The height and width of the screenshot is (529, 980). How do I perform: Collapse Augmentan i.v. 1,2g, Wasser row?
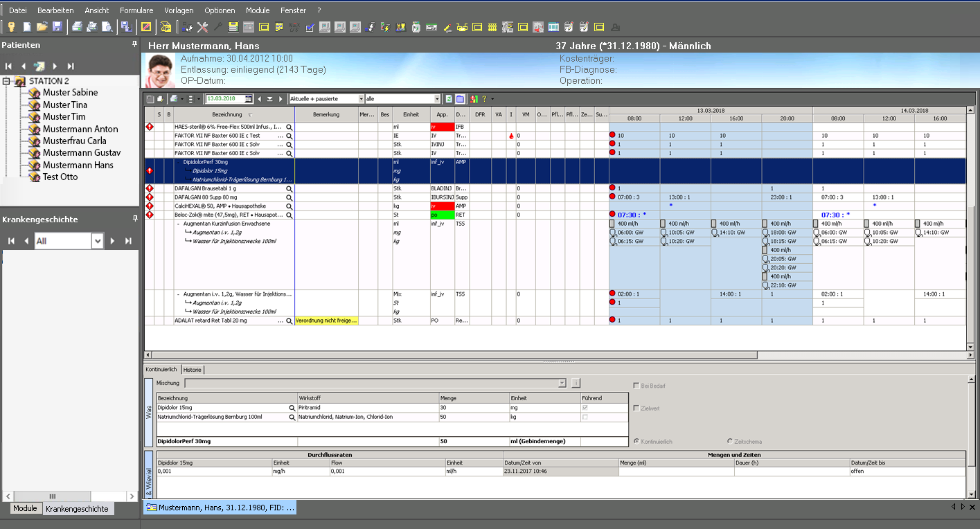[178, 294]
